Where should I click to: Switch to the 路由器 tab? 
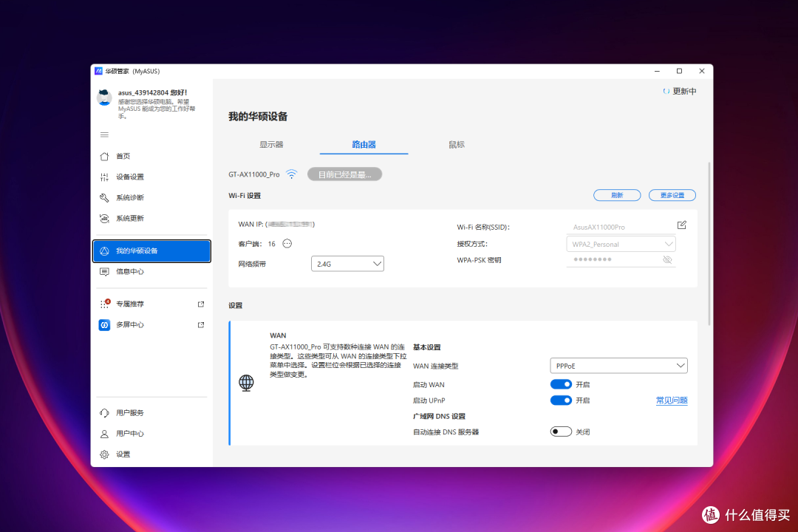tap(364, 145)
